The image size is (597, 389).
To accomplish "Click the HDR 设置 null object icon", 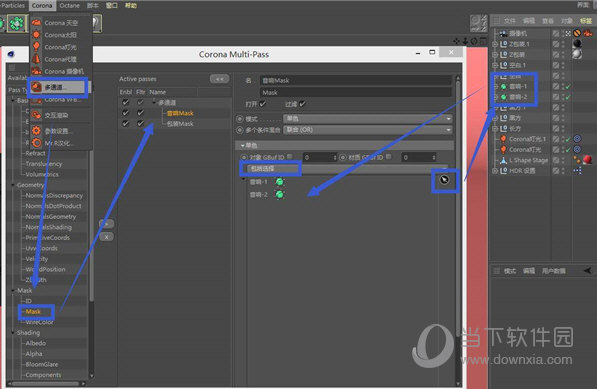I will point(503,171).
